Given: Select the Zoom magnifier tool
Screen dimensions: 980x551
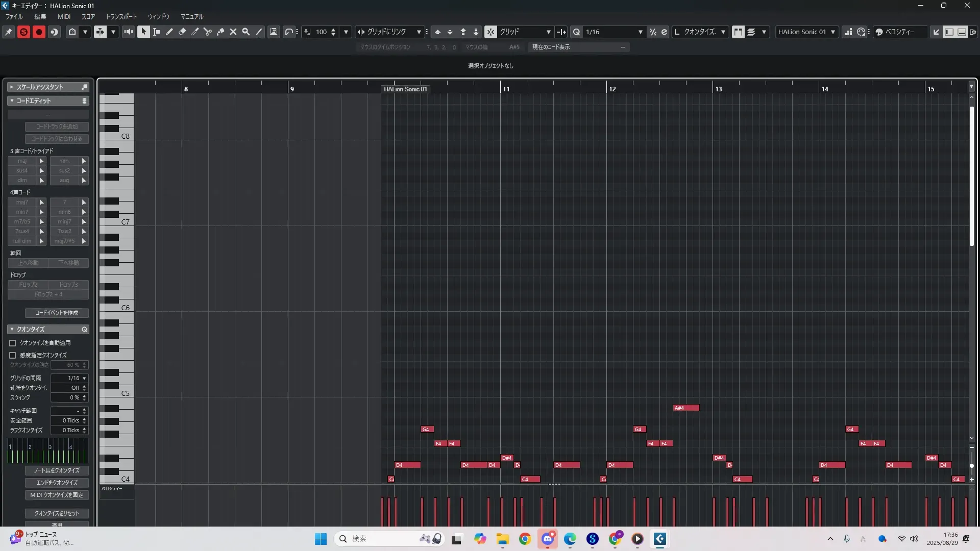Looking at the screenshot, I should tap(246, 32).
